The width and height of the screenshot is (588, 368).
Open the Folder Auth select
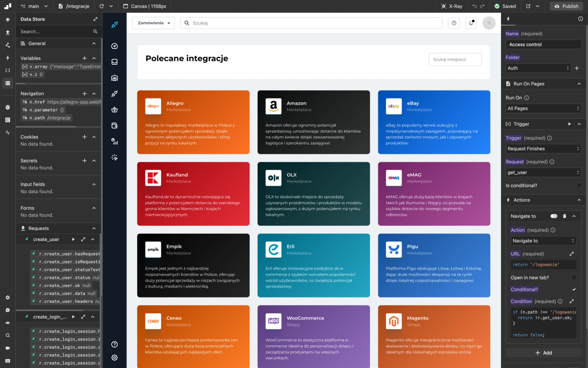tap(538, 68)
